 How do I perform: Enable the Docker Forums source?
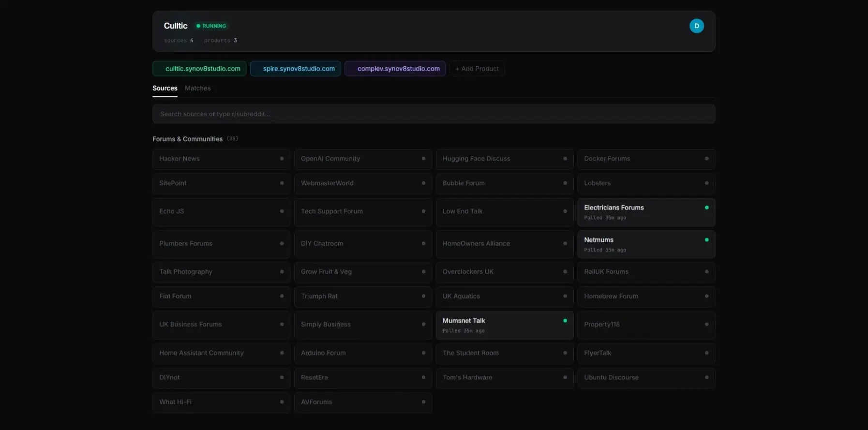click(x=646, y=159)
